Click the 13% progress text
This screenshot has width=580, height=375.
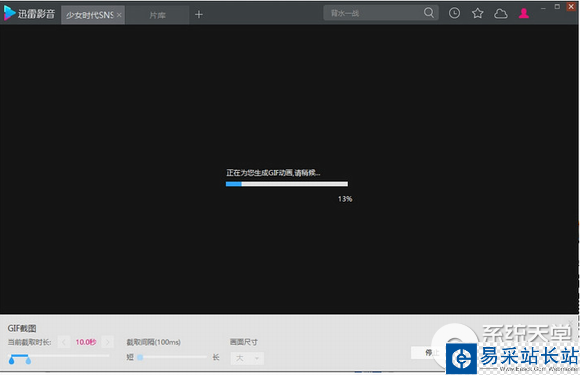point(345,199)
